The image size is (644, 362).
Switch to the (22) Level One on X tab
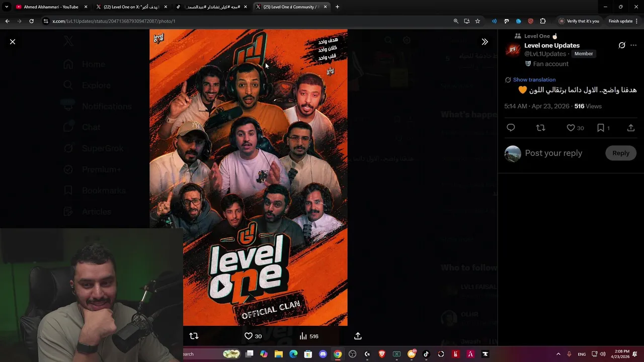click(131, 7)
